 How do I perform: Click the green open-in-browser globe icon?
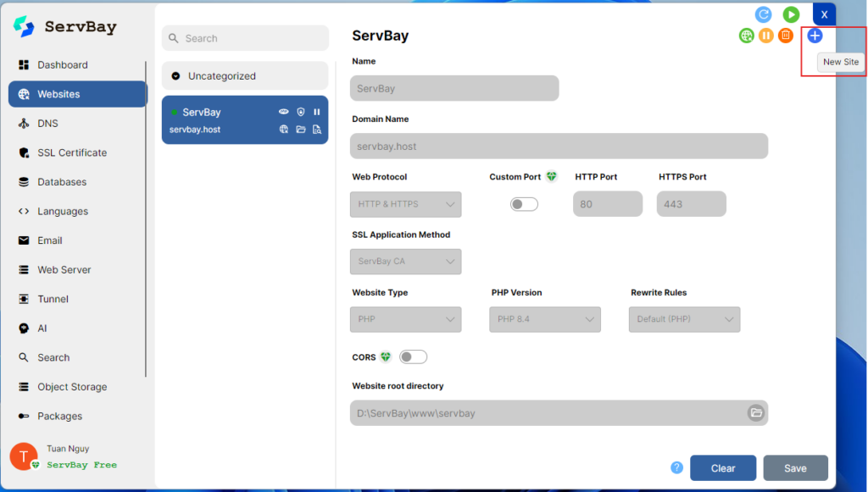coord(746,36)
